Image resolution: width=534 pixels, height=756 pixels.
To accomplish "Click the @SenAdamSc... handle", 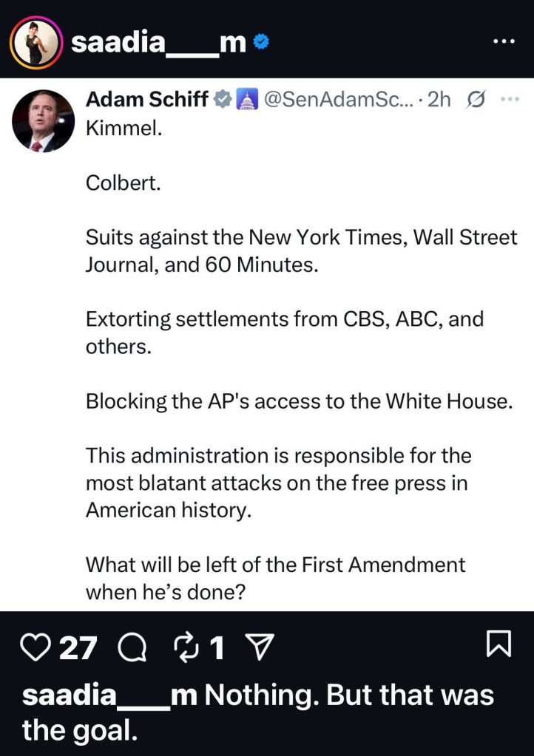I will pyautogui.click(x=334, y=99).
